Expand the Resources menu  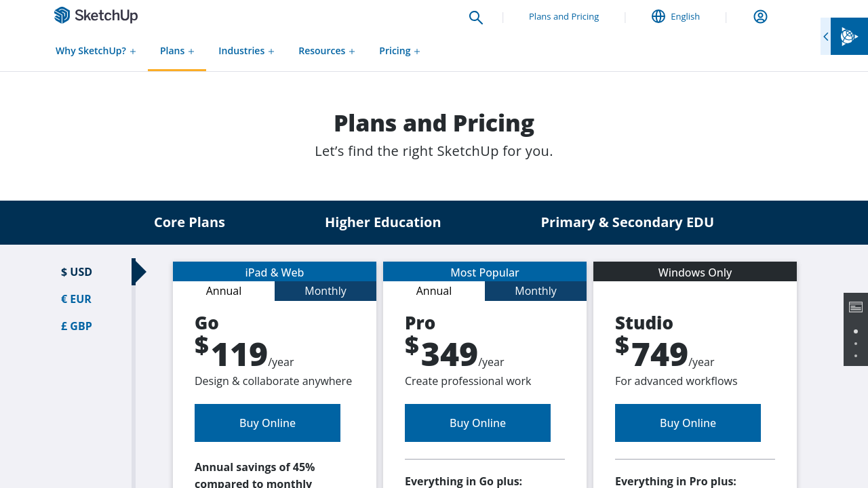(327, 51)
